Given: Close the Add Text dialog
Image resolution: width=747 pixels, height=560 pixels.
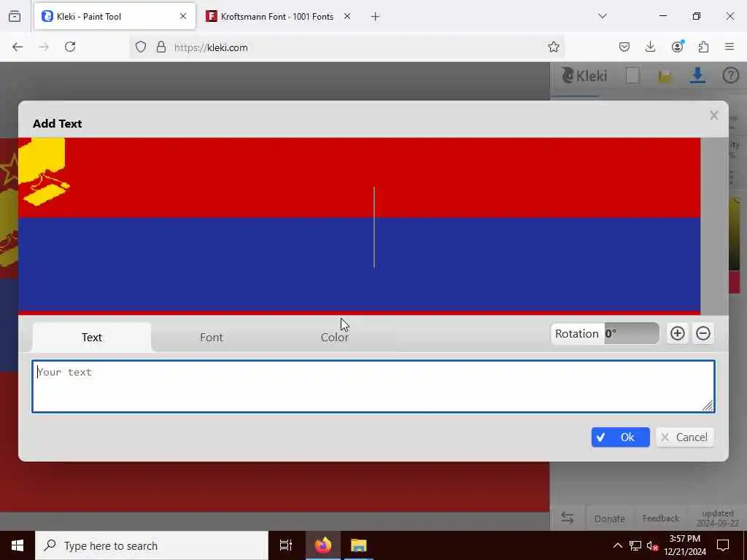Looking at the screenshot, I should click(x=713, y=116).
